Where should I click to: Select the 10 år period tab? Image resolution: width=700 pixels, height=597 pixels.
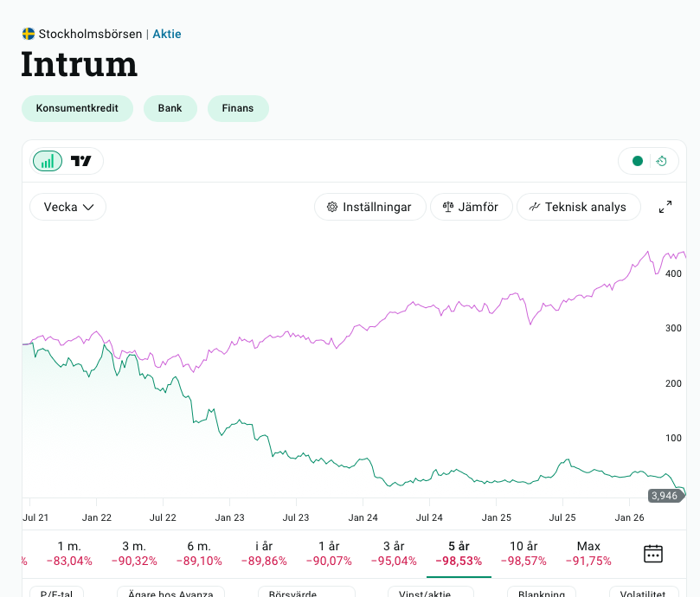(523, 553)
